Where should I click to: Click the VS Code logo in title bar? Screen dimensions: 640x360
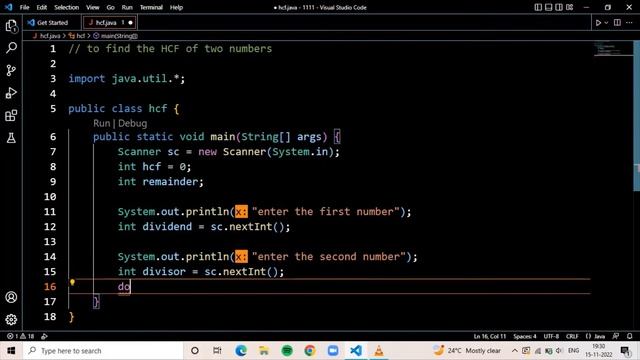pyautogui.click(x=8, y=7)
